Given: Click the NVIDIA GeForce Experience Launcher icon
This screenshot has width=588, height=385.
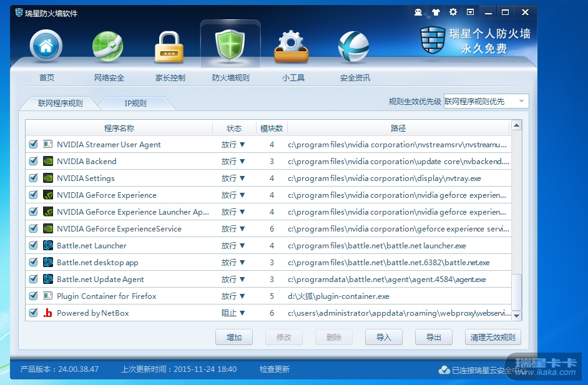Looking at the screenshot, I should (47, 212).
